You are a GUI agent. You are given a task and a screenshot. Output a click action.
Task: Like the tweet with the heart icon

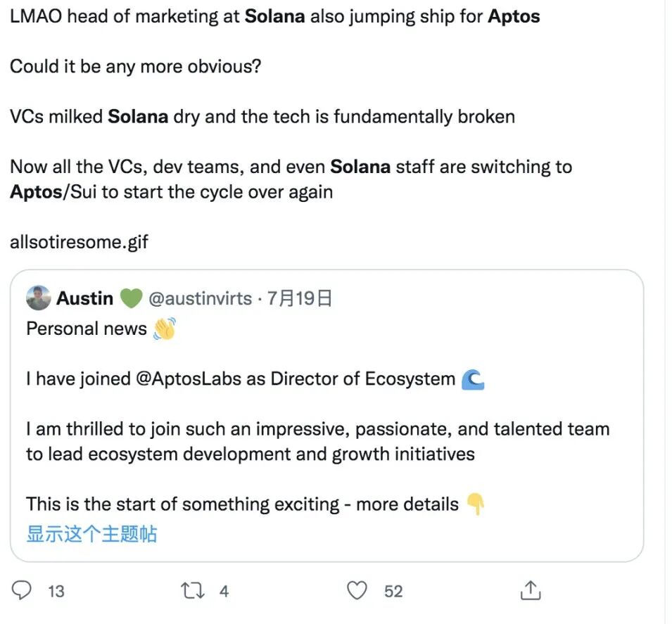[358, 590]
